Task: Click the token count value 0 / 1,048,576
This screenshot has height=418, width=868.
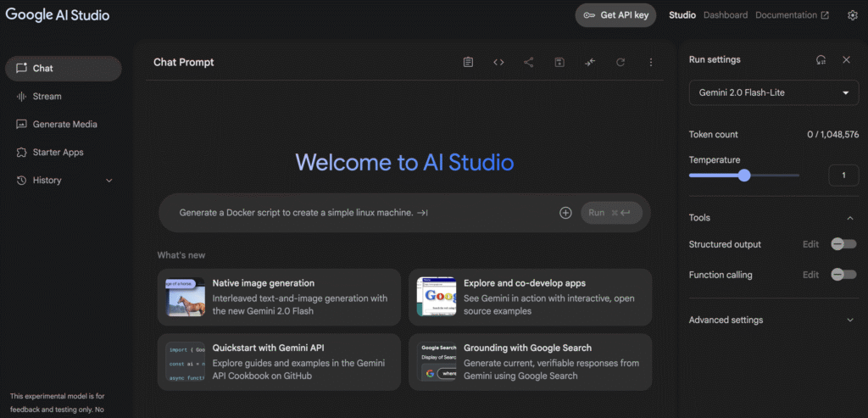Action: (833, 135)
